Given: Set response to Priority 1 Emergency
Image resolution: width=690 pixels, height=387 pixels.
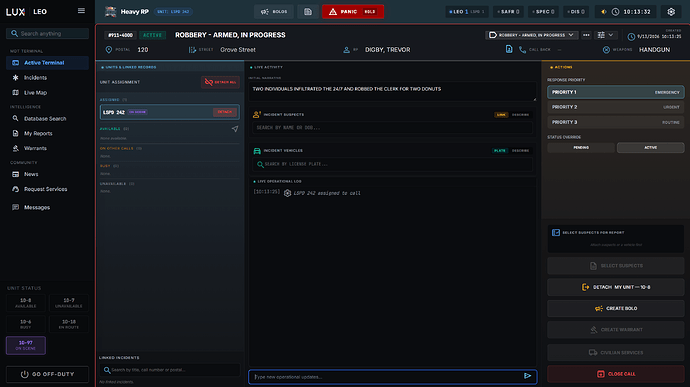Looking at the screenshot, I should tap(616, 92).
